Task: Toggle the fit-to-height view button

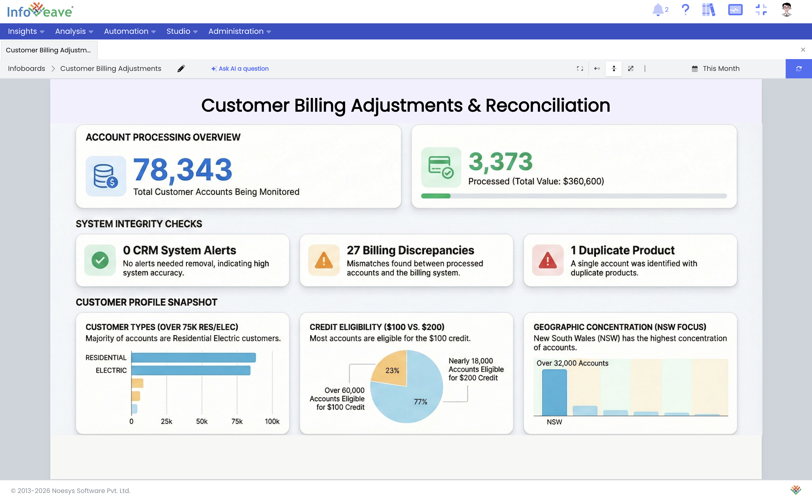Action: (614, 69)
